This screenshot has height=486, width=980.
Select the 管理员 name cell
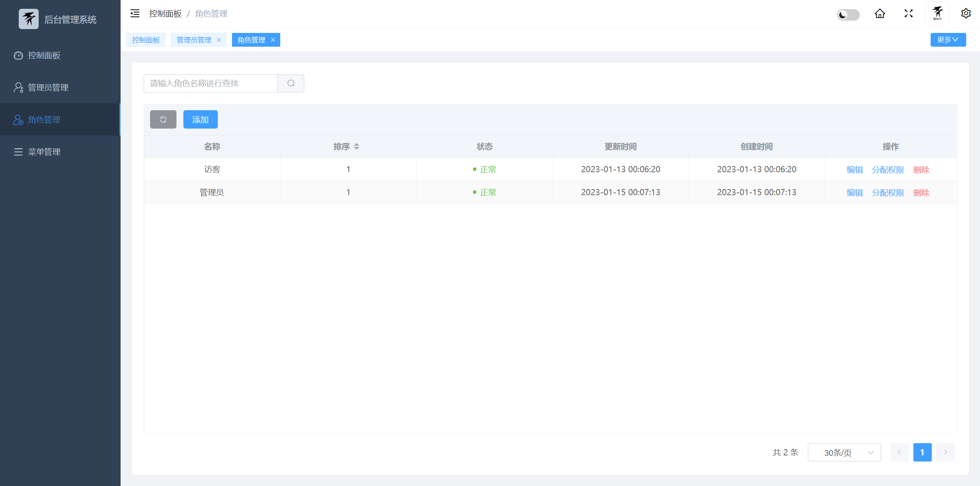click(212, 192)
